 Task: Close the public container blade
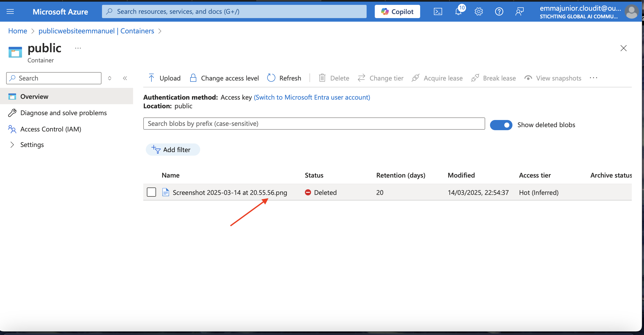tap(623, 48)
